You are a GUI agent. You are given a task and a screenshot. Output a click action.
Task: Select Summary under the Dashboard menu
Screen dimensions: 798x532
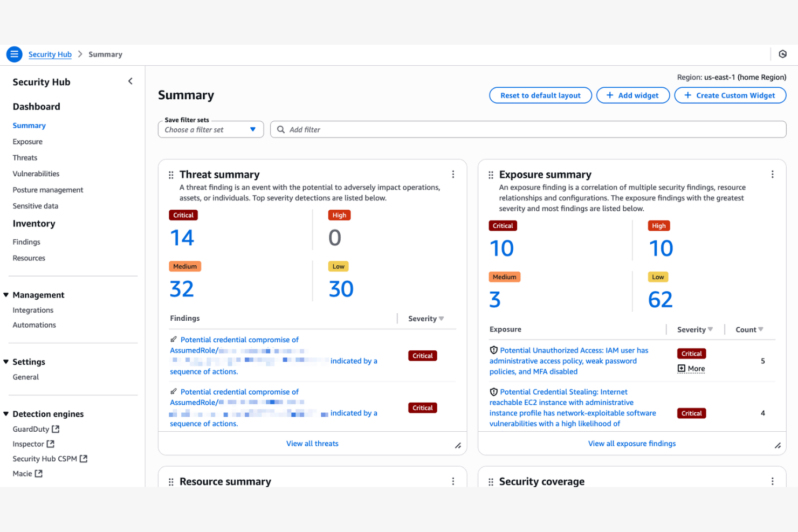click(x=29, y=125)
